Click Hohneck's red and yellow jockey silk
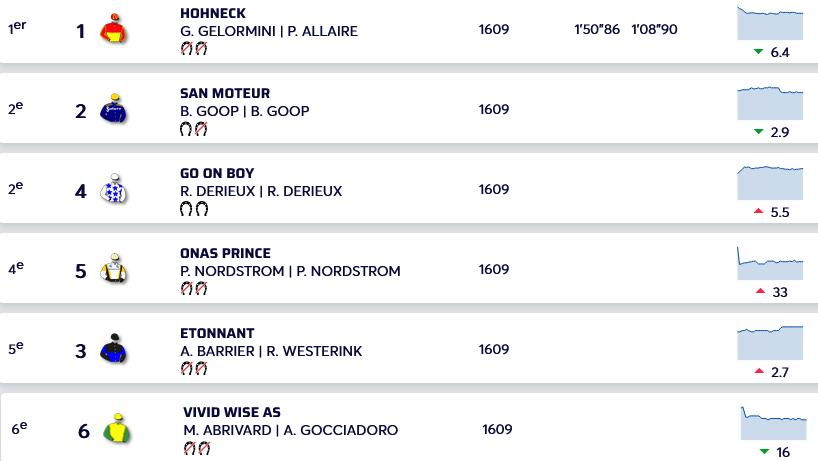 click(113, 28)
